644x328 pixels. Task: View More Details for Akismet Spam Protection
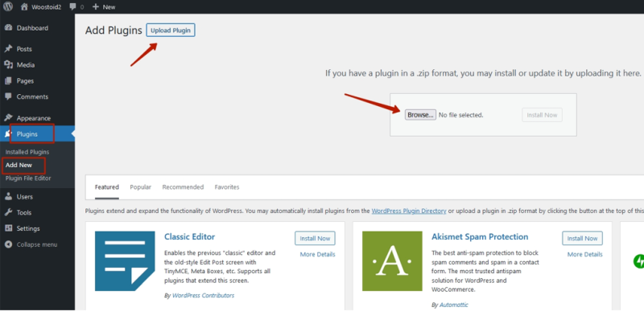[x=584, y=254]
